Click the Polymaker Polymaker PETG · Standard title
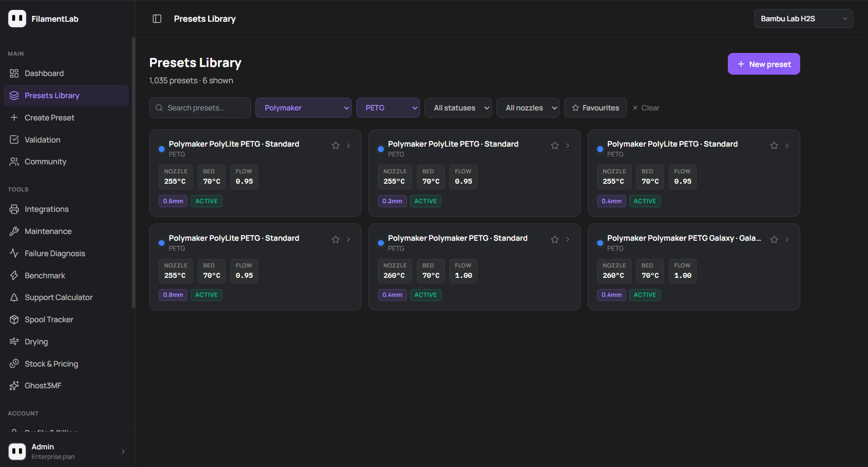Image resolution: width=868 pixels, height=467 pixels. [458, 238]
